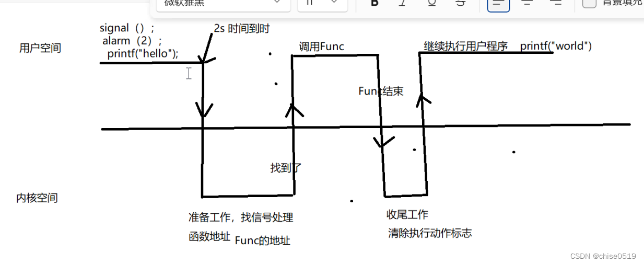Screen dimensions: 644x264
Task: Click the Func结束 text
Action: 381,91
